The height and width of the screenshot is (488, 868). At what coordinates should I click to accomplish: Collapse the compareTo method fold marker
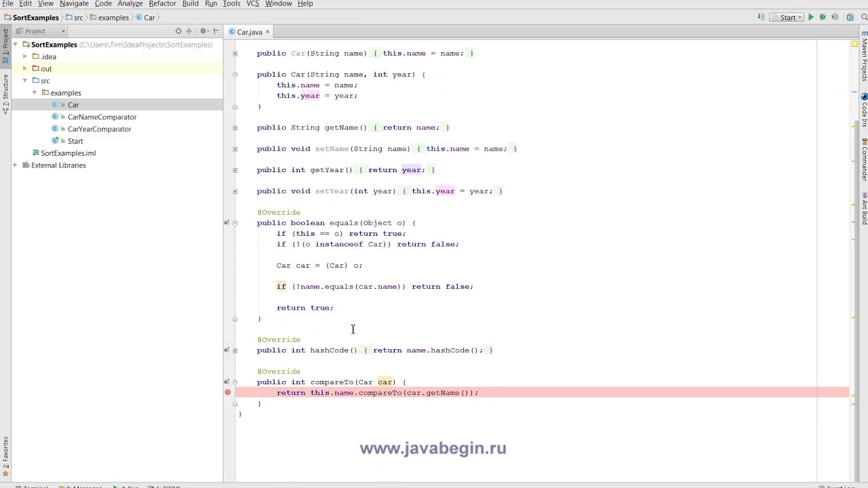pyautogui.click(x=235, y=382)
